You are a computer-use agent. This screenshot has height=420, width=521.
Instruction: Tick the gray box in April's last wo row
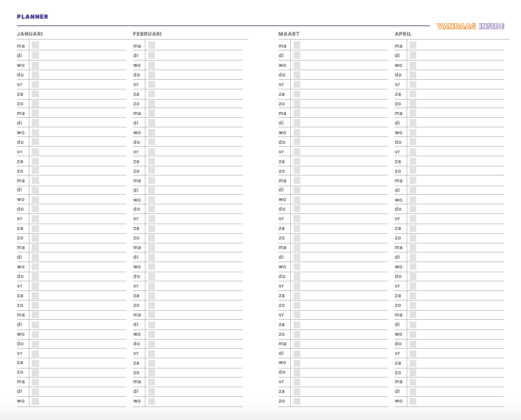pos(413,401)
